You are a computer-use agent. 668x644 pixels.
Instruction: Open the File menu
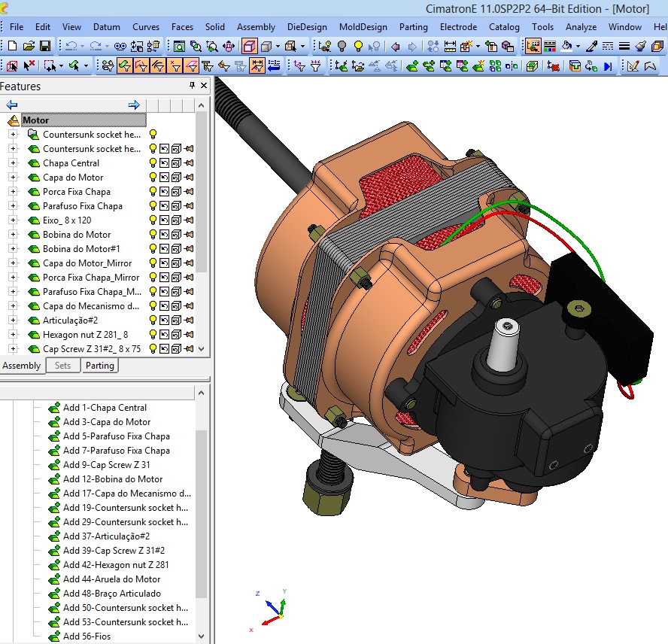coord(17,27)
